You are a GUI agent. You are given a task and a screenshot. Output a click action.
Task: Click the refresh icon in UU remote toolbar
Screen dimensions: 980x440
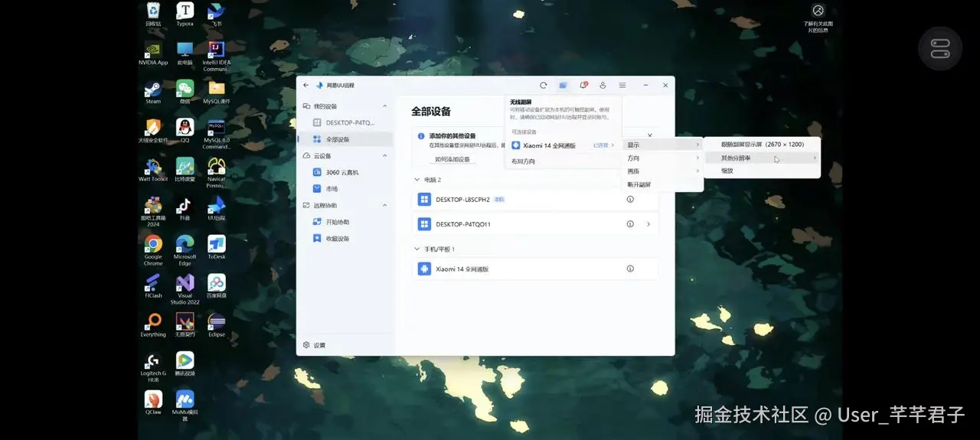[544, 86]
